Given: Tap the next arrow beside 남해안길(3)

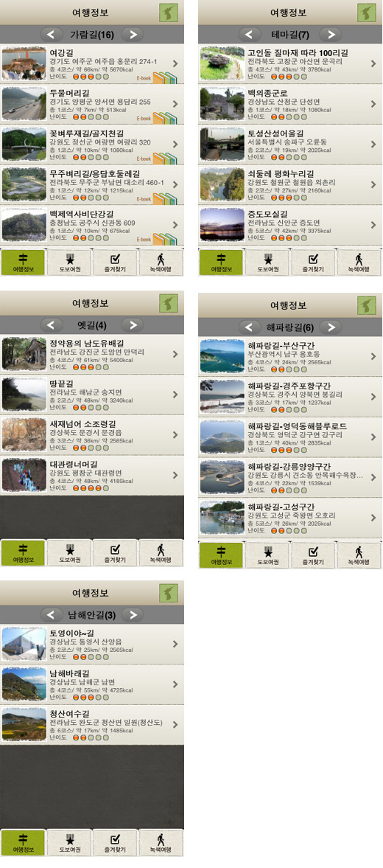Looking at the screenshot, I should coord(133,614).
